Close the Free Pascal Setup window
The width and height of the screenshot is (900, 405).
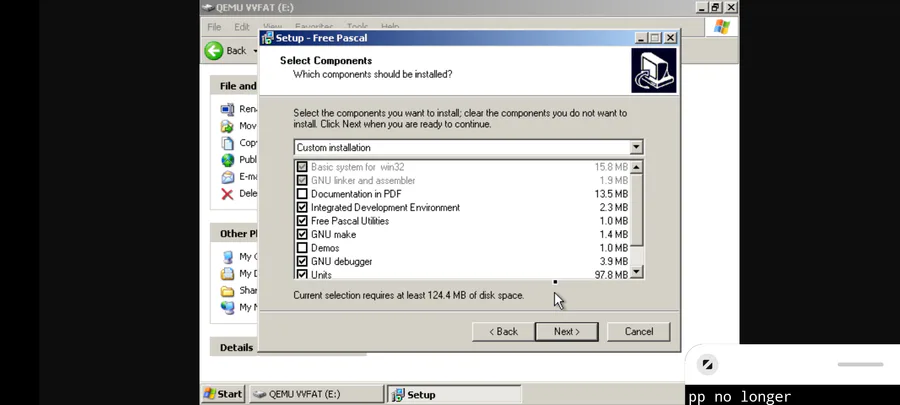pyautogui.click(x=670, y=38)
